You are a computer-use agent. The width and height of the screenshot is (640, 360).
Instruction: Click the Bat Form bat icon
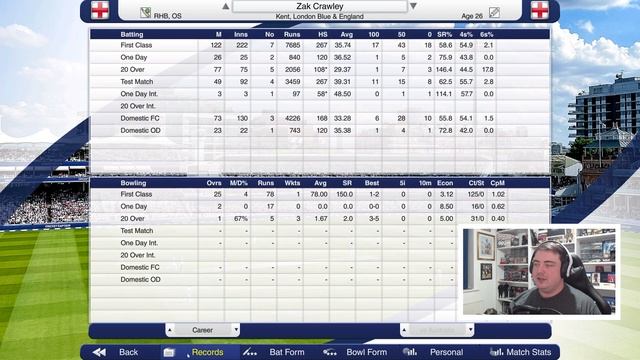point(250,352)
